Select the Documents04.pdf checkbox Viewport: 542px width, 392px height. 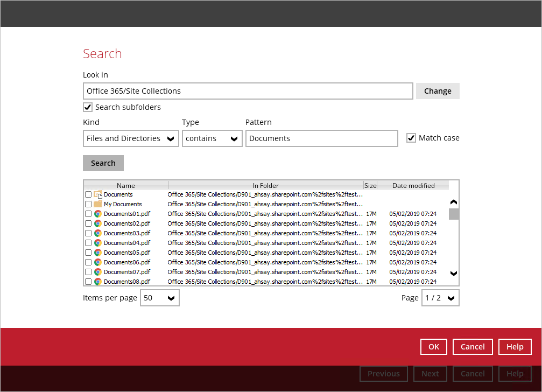tap(88, 243)
